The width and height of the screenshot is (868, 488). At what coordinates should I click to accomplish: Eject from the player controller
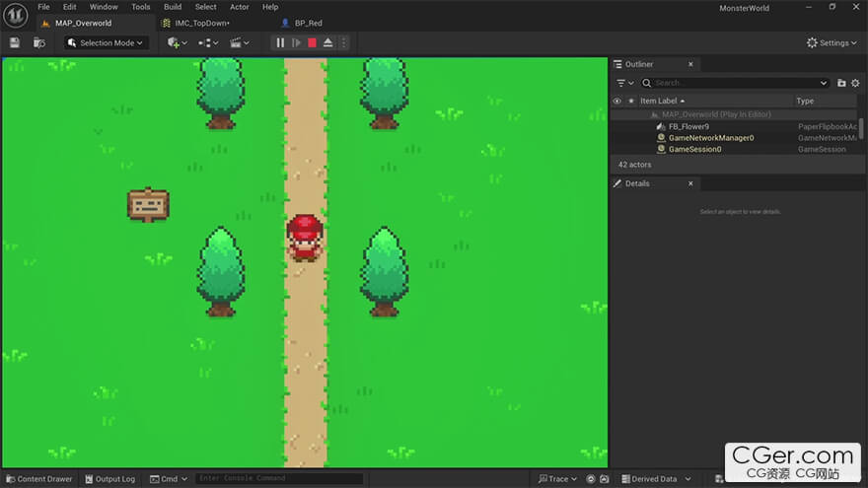328,42
